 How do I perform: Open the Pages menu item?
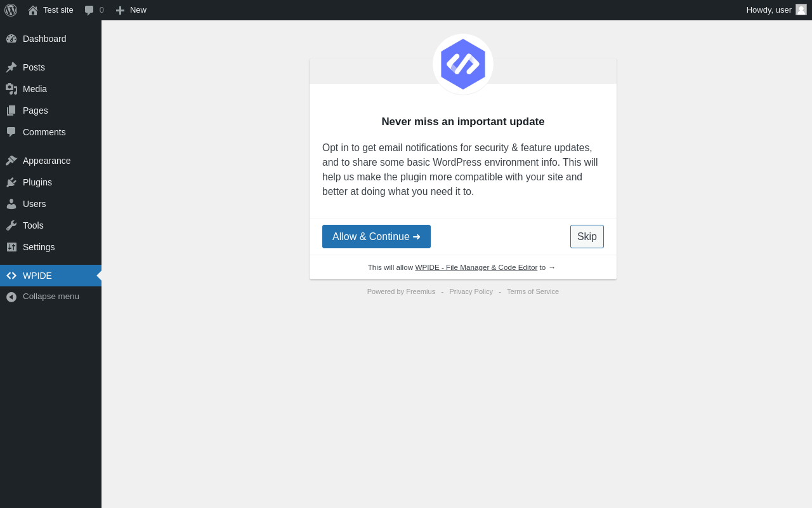click(51, 110)
